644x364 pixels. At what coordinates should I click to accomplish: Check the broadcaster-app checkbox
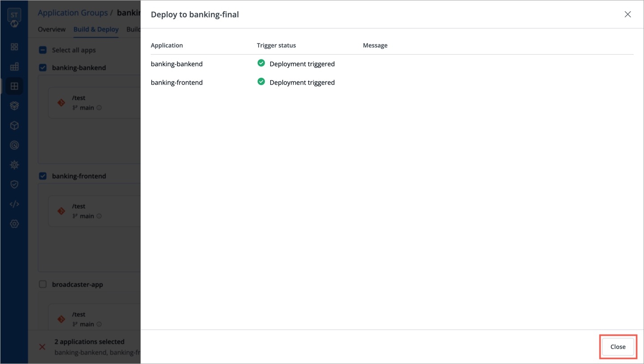coord(43,284)
